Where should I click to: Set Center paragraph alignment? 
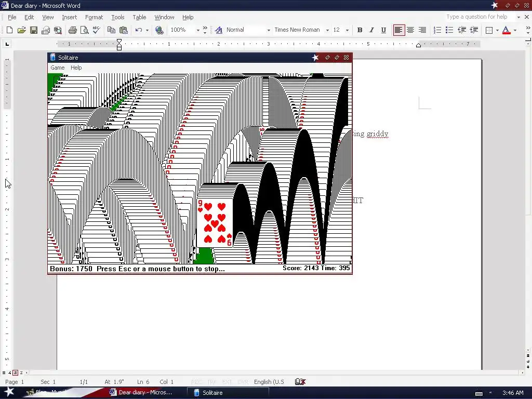coord(410,30)
